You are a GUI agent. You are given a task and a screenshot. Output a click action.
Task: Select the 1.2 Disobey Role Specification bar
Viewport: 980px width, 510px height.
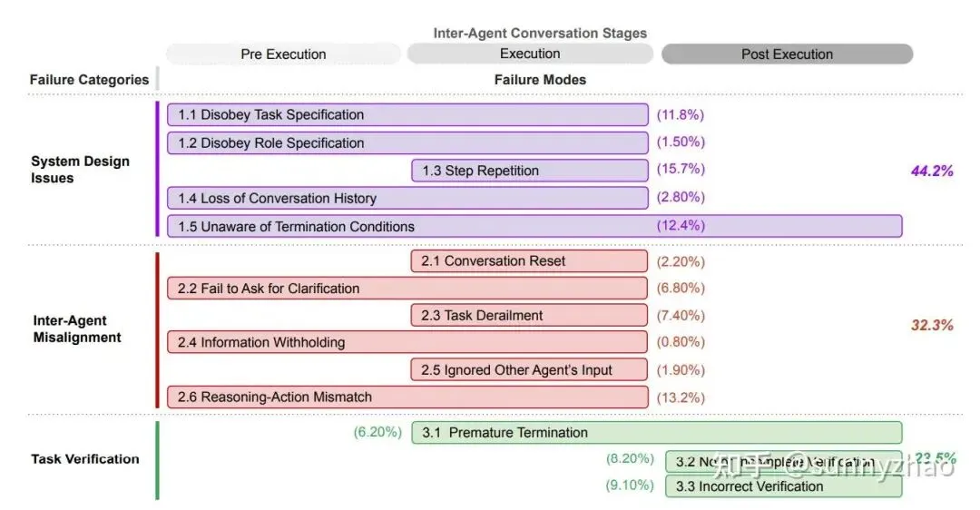point(407,143)
